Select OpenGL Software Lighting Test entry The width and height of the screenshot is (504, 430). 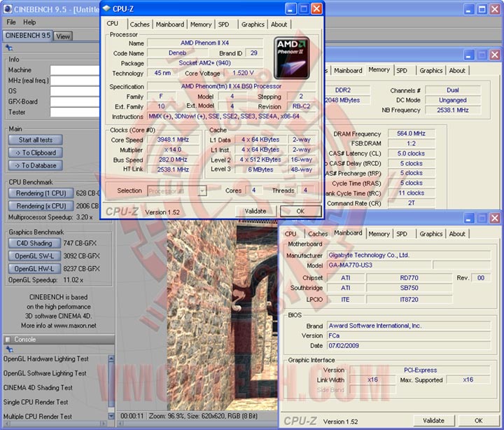tap(45, 373)
